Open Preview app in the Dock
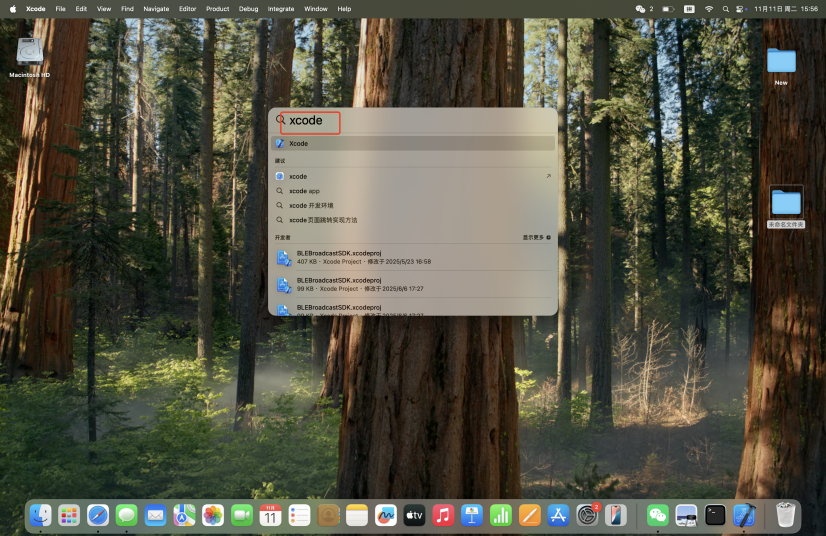The image size is (826, 536). click(x=686, y=515)
